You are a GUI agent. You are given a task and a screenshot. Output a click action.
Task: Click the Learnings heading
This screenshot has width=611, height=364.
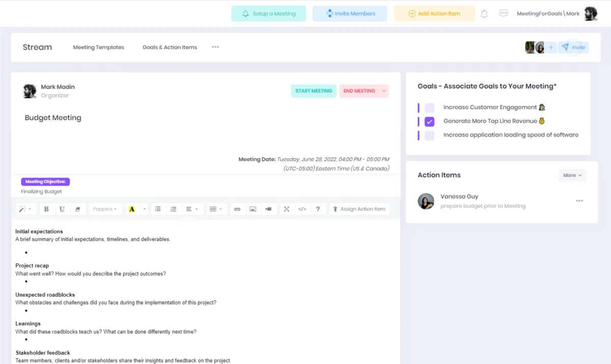pos(28,324)
